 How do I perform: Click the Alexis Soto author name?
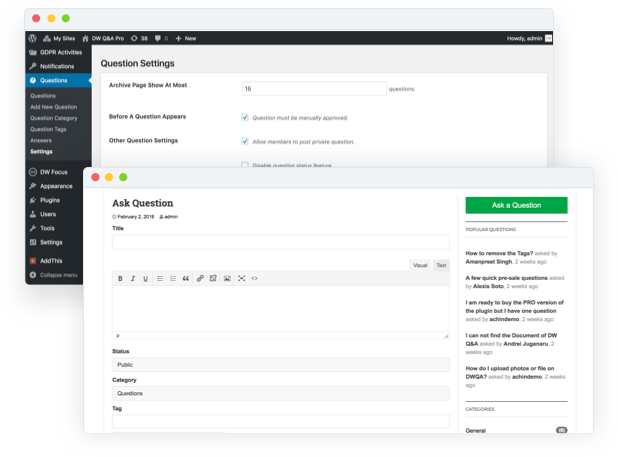pyautogui.click(x=488, y=286)
